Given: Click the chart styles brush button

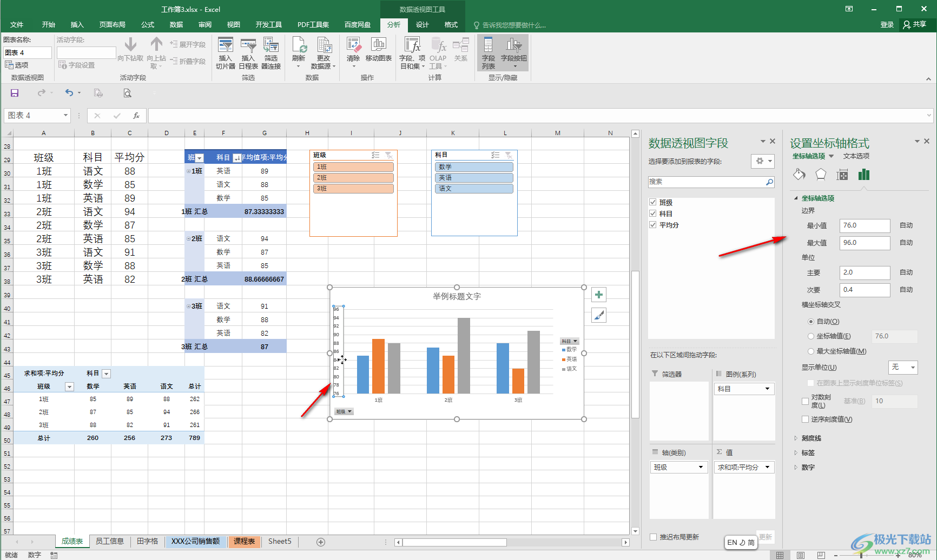Looking at the screenshot, I should coord(599,315).
